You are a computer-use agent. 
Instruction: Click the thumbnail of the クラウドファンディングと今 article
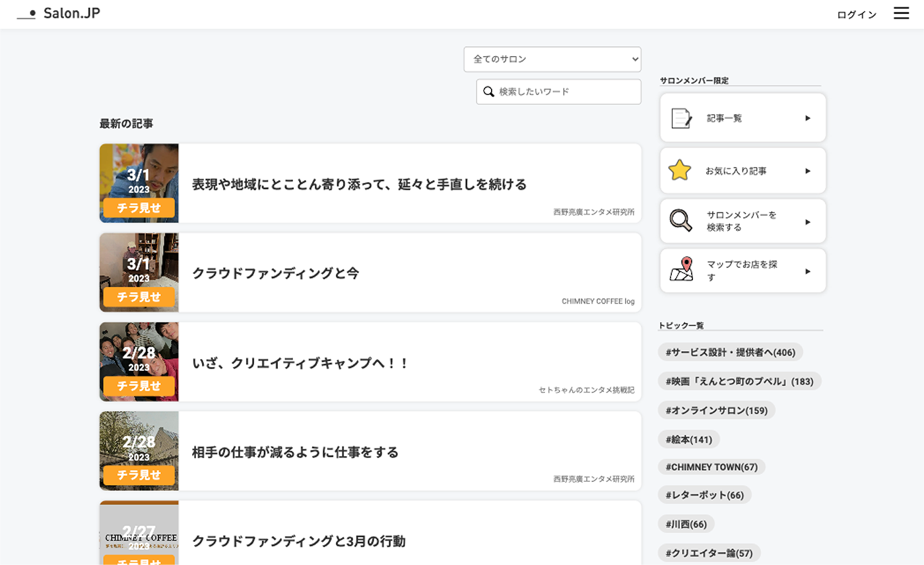click(139, 273)
